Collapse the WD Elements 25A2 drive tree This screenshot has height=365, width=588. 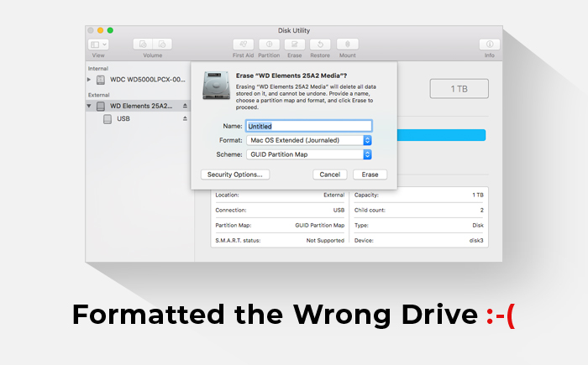pos(90,107)
